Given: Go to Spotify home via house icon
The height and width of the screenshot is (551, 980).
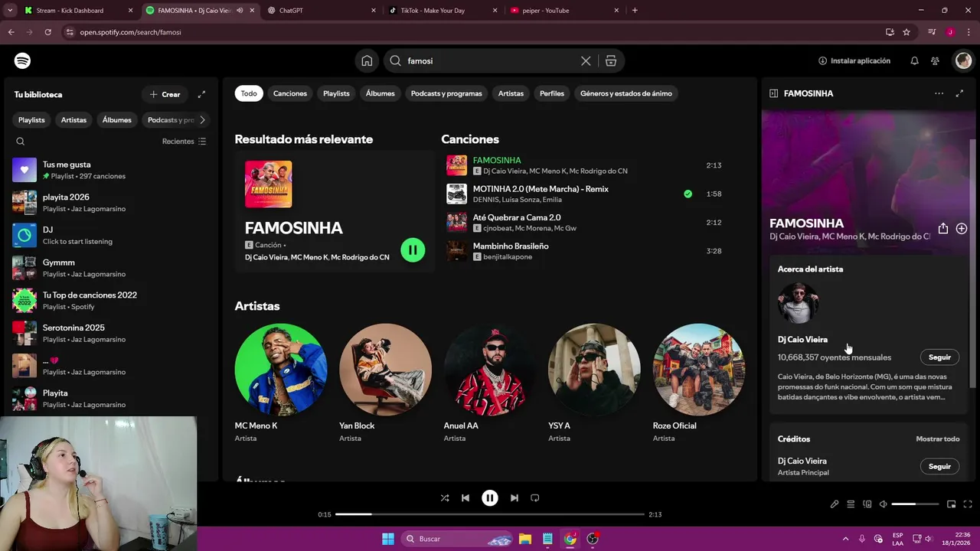Looking at the screenshot, I should point(367,60).
